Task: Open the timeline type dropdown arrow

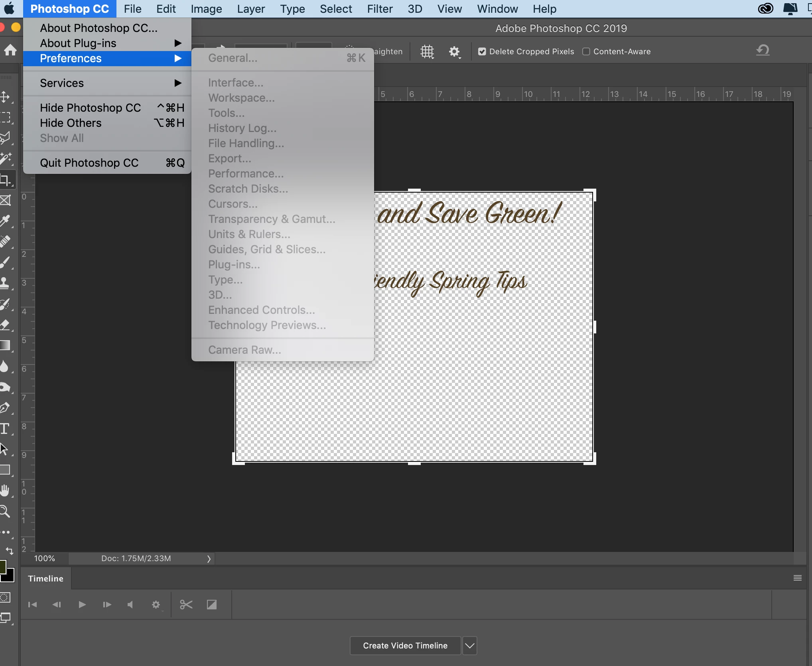Action: pos(469,646)
